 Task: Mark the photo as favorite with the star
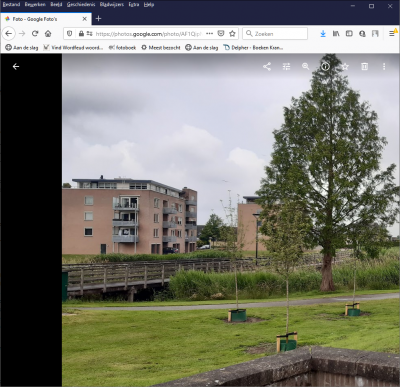(345, 67)
